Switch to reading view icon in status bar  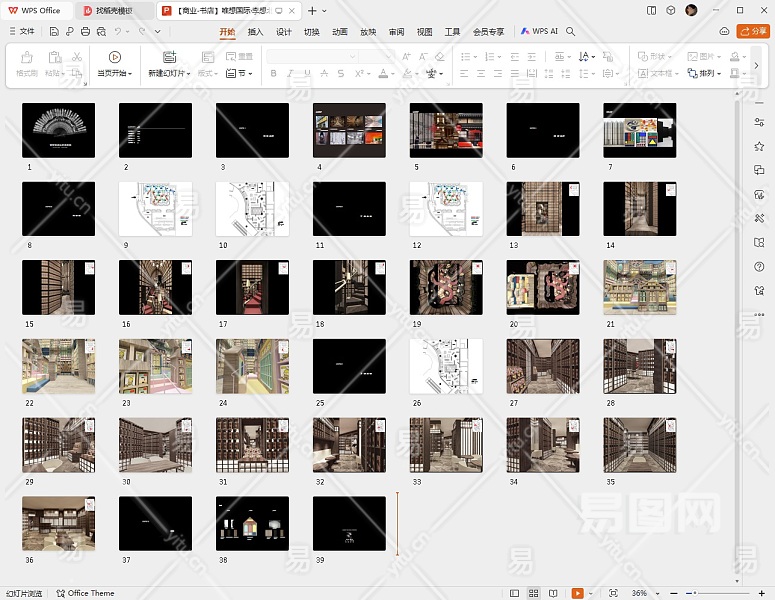[553, 593]
